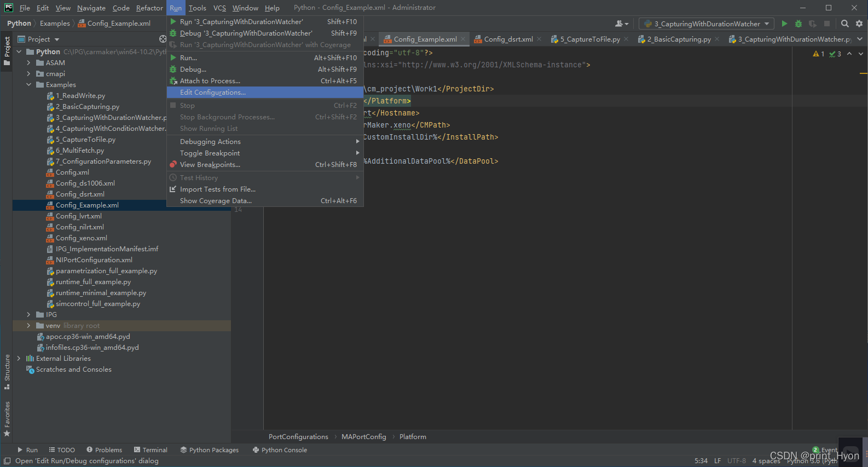Open the run configuration dropdown
The width and height of the screenshot is (868, 467).
tap(707, 24)
